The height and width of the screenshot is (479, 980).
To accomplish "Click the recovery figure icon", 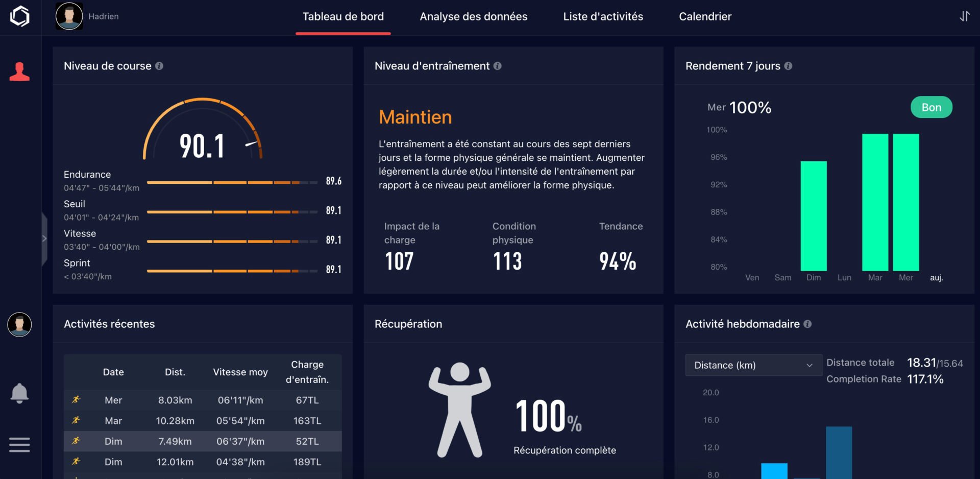I will (x=459, y=410).
